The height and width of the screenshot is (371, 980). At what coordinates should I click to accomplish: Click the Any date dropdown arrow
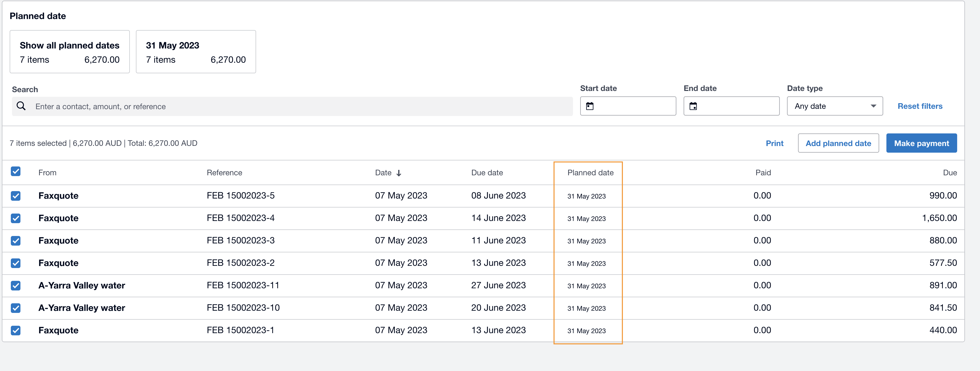point(873,106)
